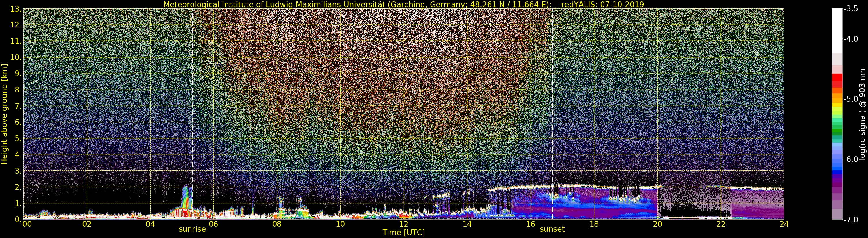Screen dimensions: 868x238
Task: Click the '02' time tick label
Action: [87, 224]
